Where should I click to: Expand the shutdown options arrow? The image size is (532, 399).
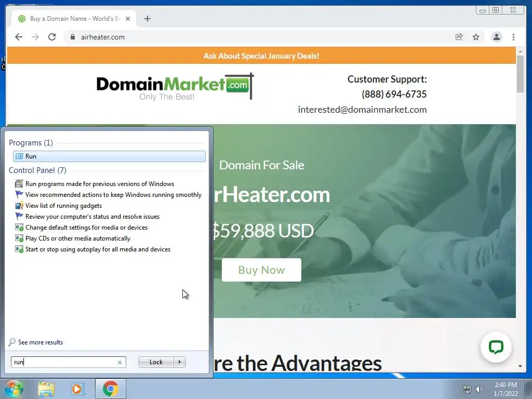pyautogui.click(x=179, y=362)
